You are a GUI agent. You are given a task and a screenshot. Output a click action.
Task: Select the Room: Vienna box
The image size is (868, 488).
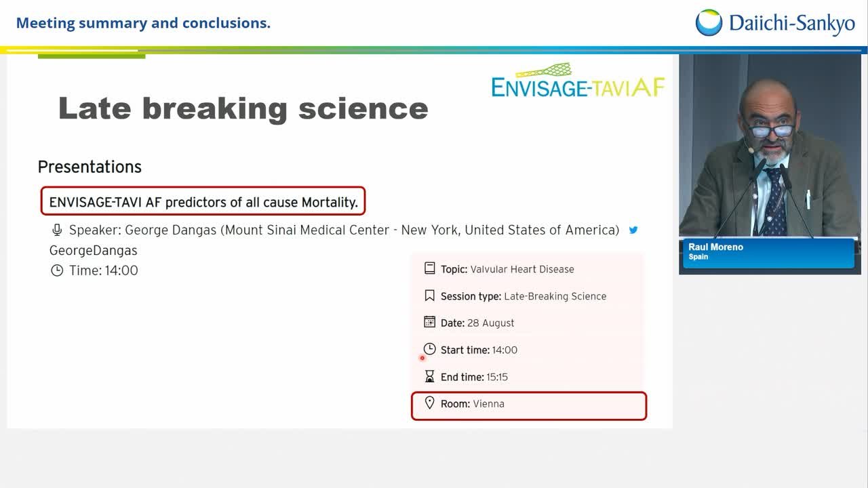(529, 405)
